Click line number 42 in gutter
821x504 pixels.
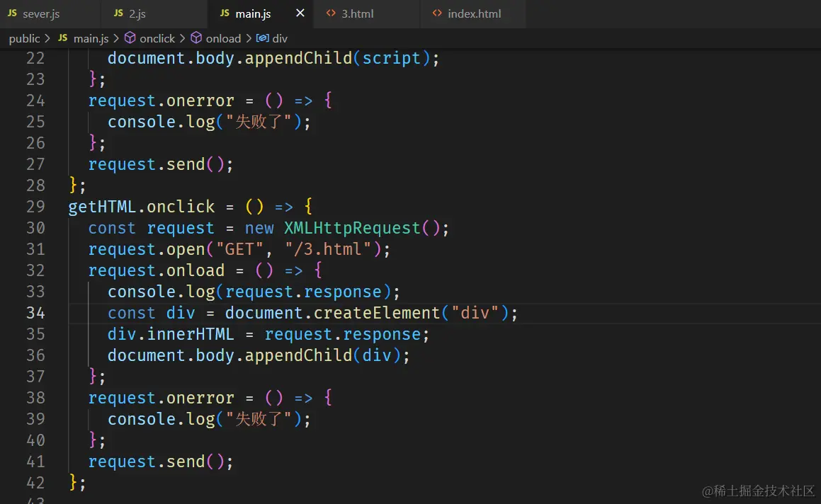35,483
